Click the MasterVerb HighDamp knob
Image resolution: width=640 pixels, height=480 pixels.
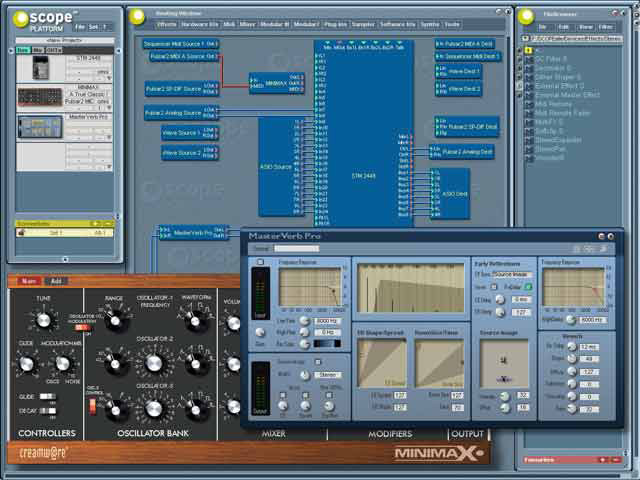571,320
